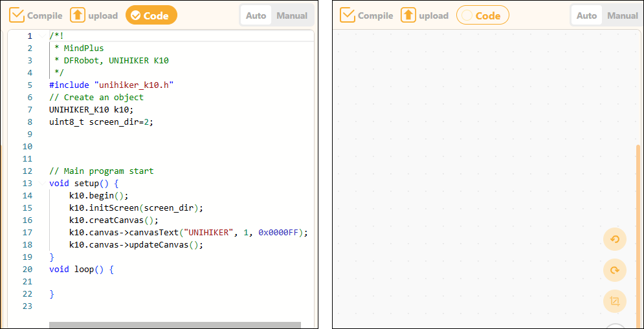Click "k10.begin();" code line
The image size is (644, 329).
pos(99,196)
